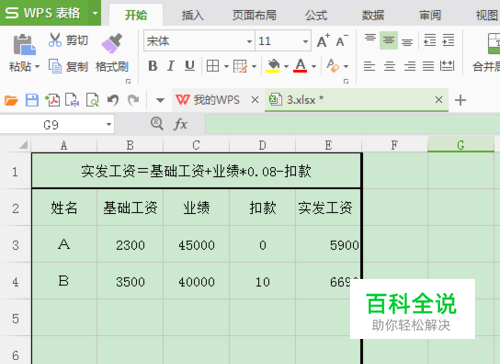This screenshot has width=500, height=364.
Task: Increase indent in cell
Action: [x=448, y=41]
